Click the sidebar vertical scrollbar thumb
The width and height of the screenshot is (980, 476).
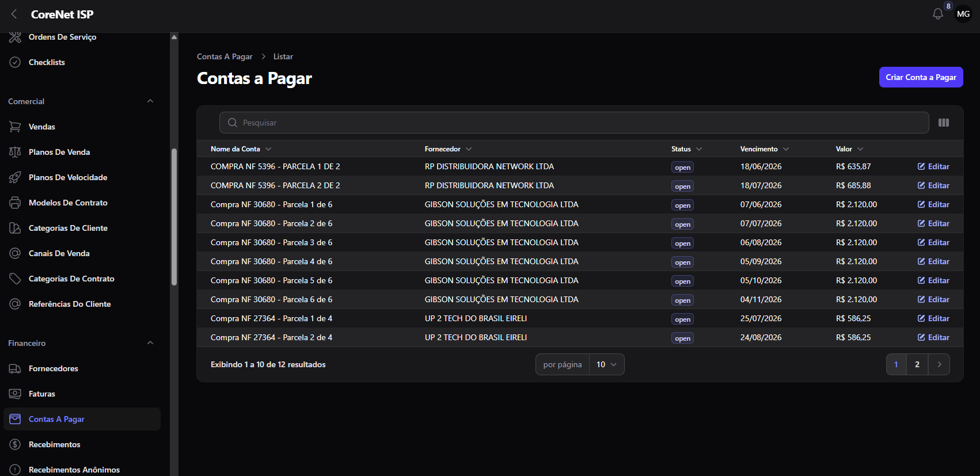174,217
